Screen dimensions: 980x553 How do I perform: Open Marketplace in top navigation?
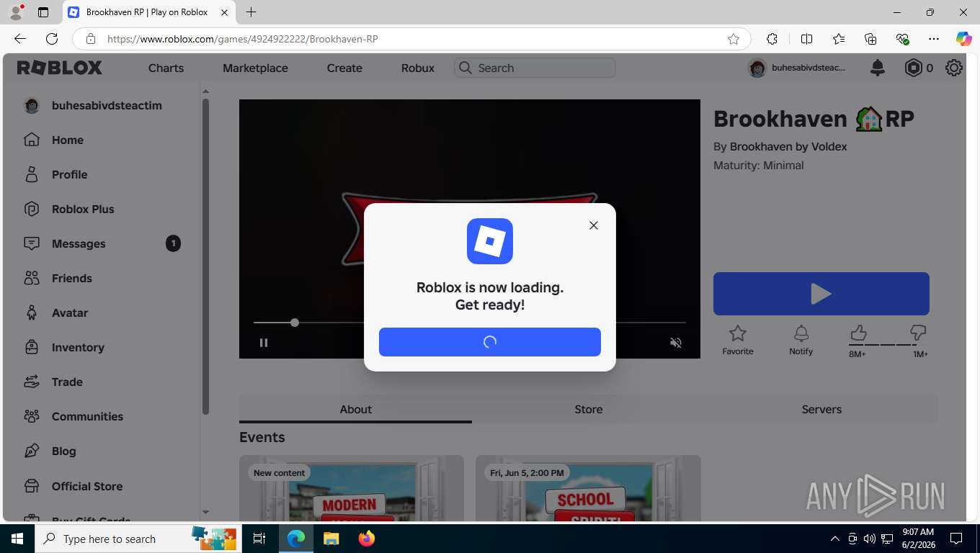point(255,68)
